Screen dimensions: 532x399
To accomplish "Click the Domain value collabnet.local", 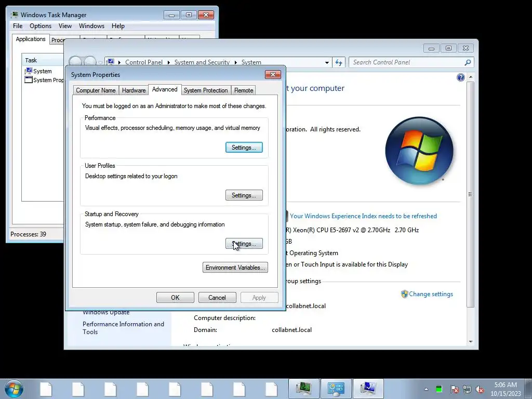I will [x=292, y=330].
